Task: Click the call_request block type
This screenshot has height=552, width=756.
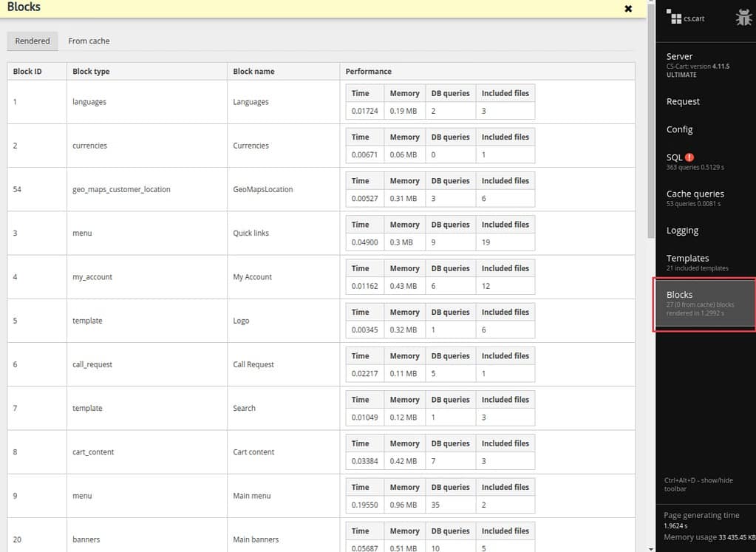Action: coord(92,364)
